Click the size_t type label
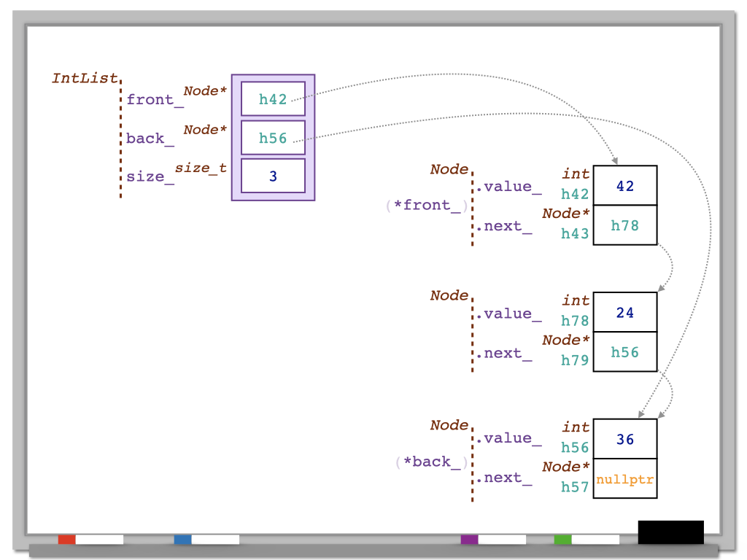 201,168
